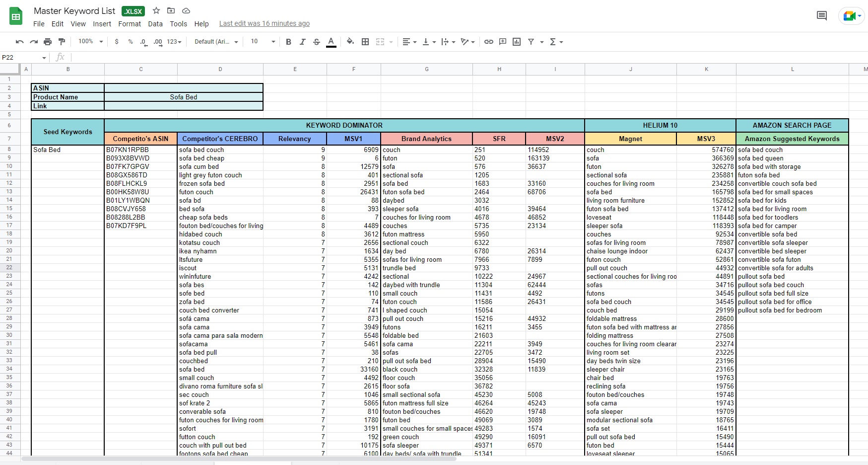Open the Help menu

[x=201, y=24]
